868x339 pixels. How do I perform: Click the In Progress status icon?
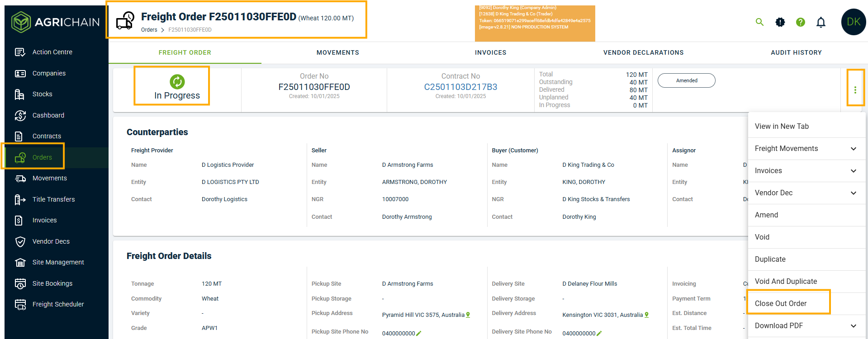[177, 81]
